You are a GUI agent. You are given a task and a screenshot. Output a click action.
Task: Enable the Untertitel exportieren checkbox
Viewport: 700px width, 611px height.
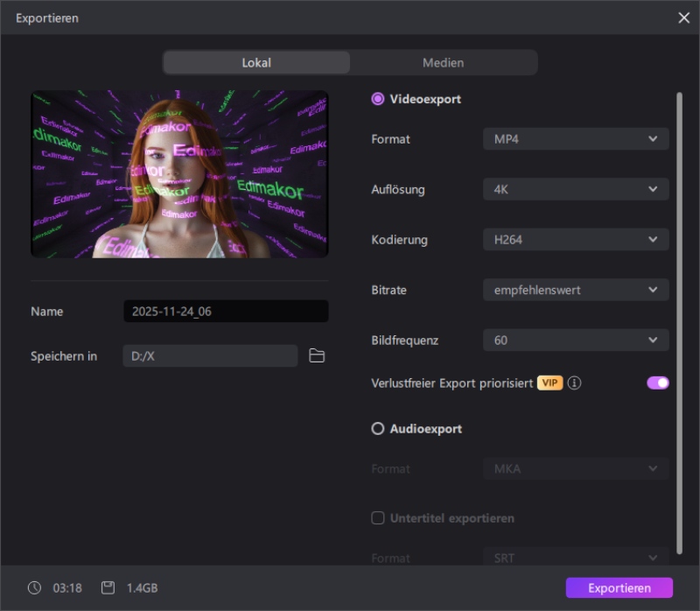pos(378,518)
